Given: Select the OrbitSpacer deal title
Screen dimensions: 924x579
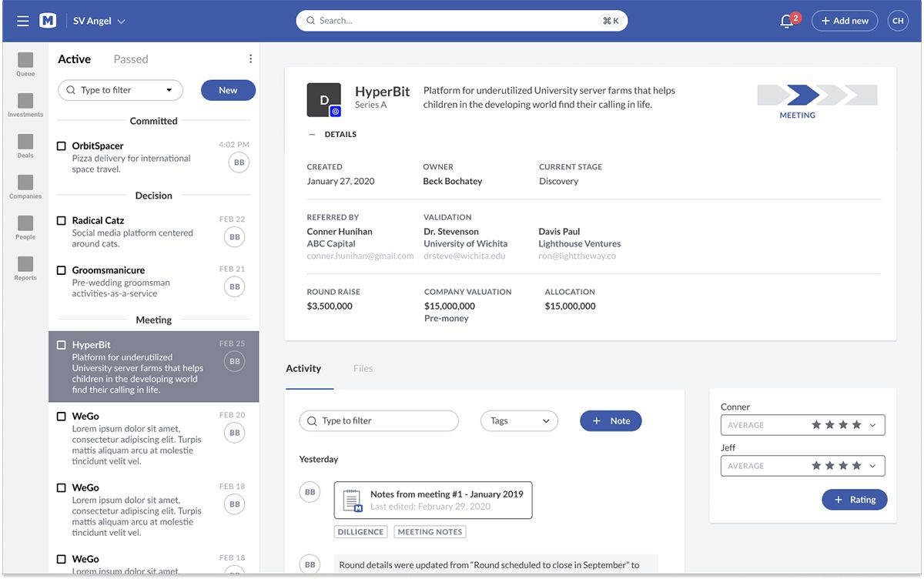Looking at the screenshot, I should click(98, 146).
